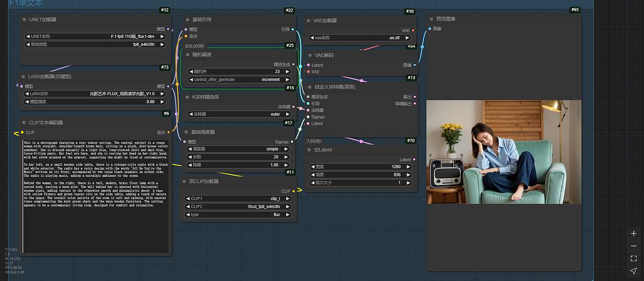Click the 双CLIP加载器 CLIP output port
Image resolution: width=644 pixels, height=281 pixels.
click(x=293, y=191)
